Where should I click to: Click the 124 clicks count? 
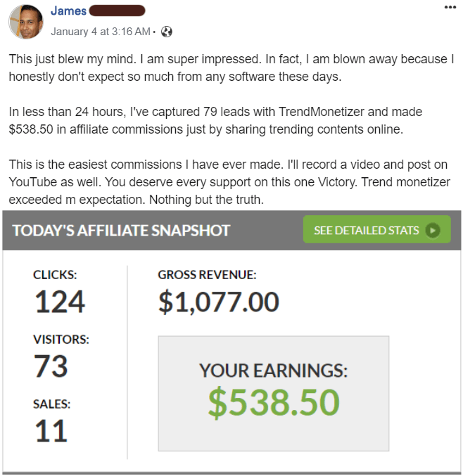pos(59,302)
